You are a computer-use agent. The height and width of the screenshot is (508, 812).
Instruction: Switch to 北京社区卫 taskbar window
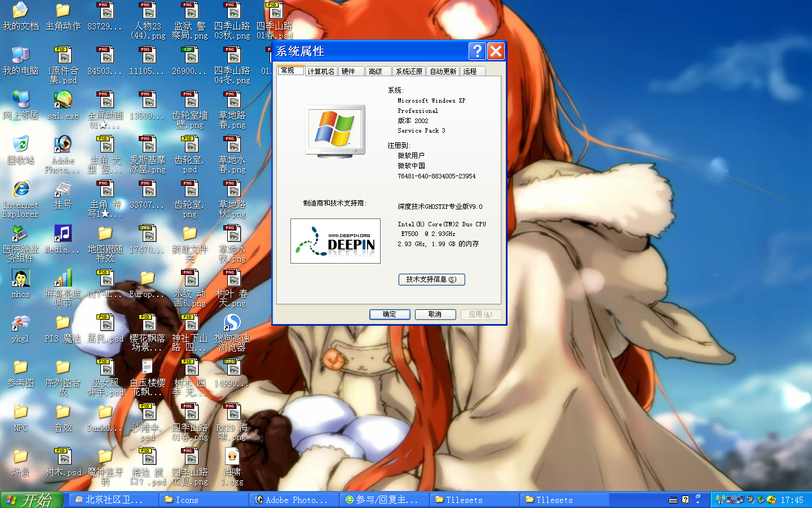[x=113, y=500]
